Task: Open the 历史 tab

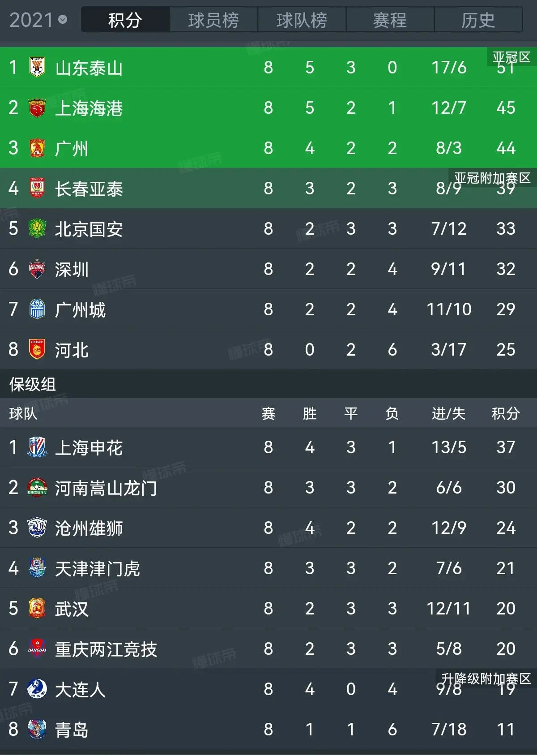Action: point(478,20)
